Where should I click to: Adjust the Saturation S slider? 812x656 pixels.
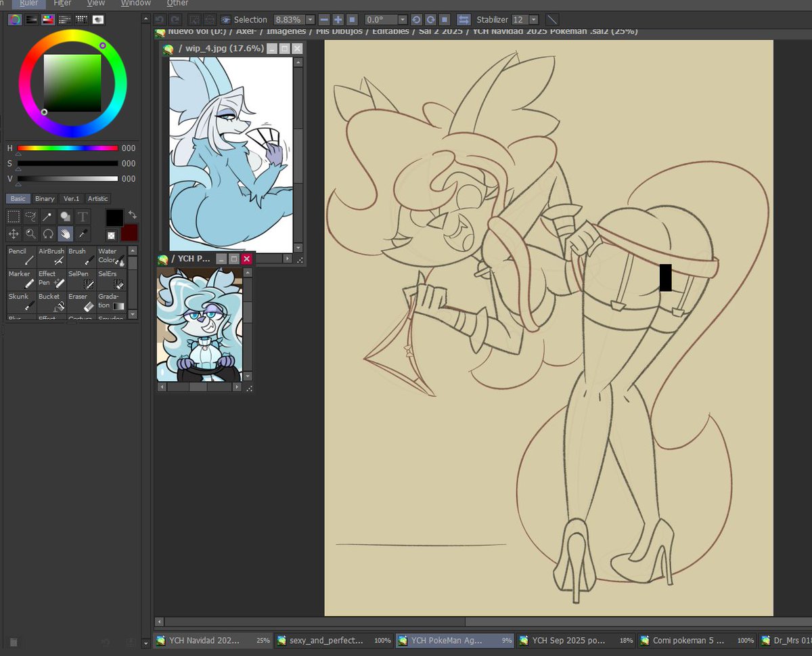[x=68, y=164]
